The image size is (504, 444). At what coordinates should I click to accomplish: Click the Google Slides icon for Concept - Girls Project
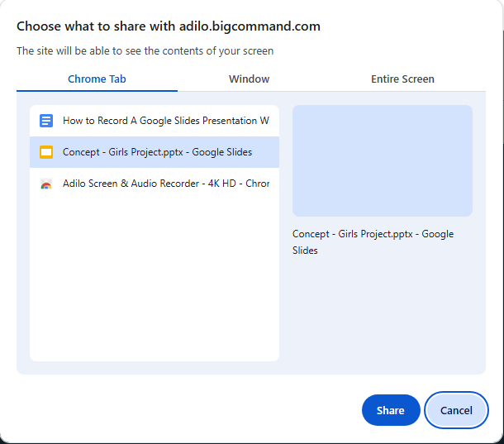[46, 152]
